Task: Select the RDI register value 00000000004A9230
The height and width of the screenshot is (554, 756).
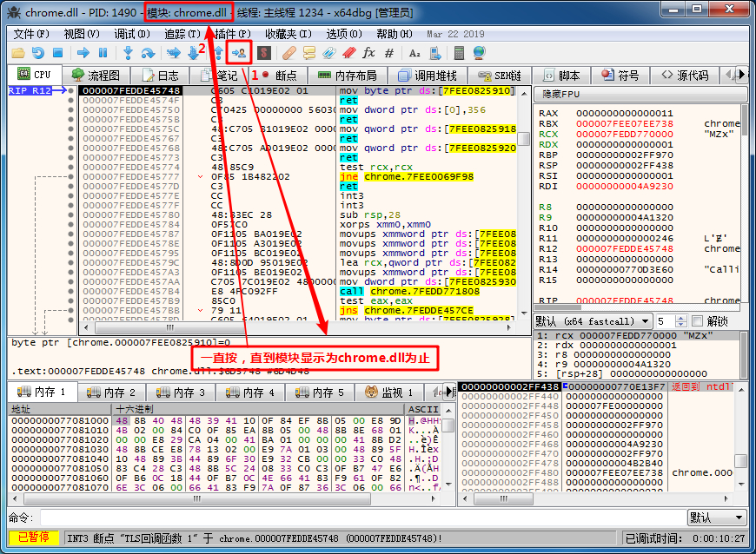Action: (x=625, y=187)
